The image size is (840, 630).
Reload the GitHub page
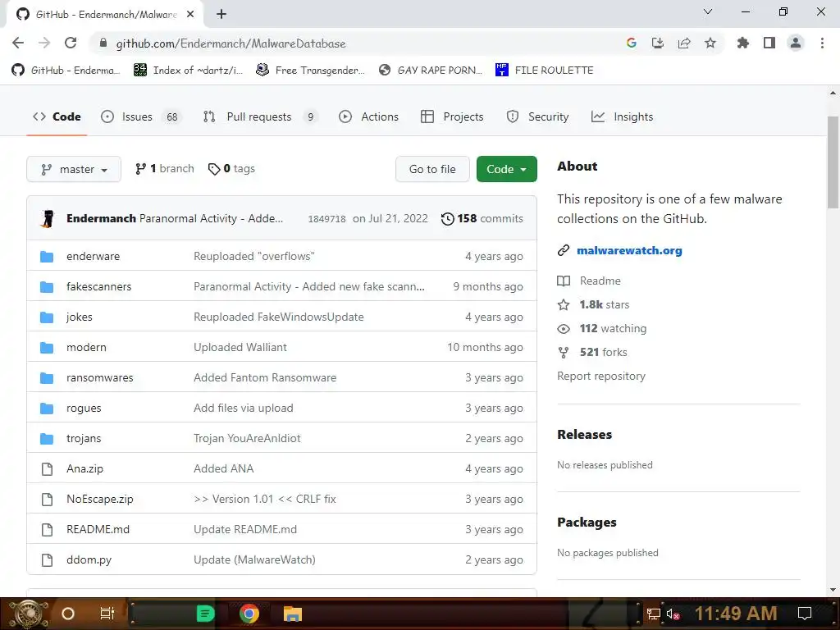(71, 43)
